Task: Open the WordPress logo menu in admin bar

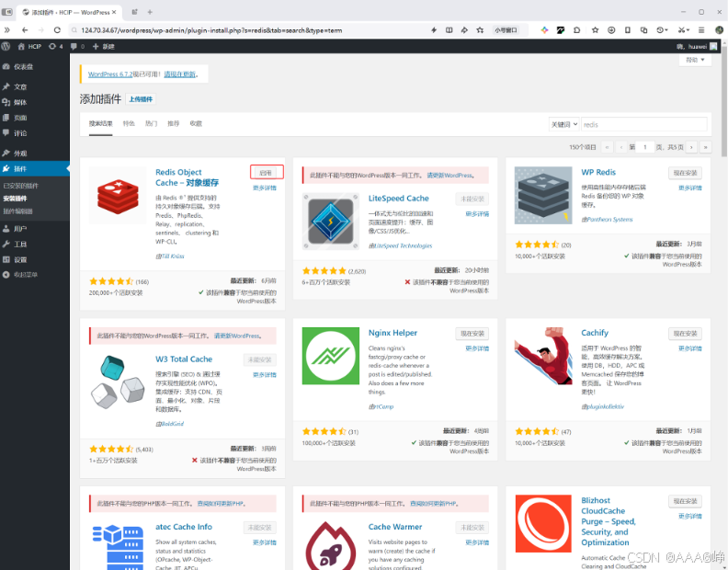Action: (x=6, y=47)
